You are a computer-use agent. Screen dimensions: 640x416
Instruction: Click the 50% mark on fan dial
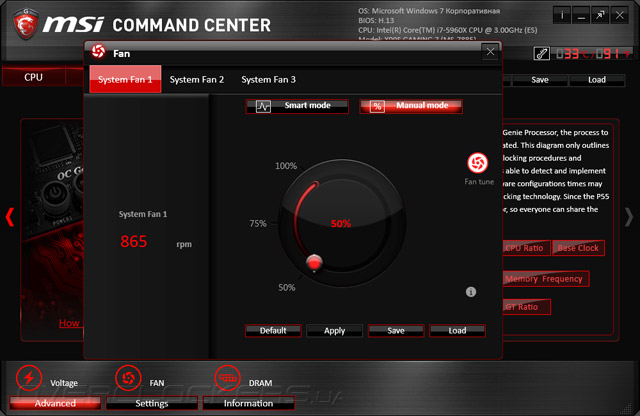tap(287, 287)
